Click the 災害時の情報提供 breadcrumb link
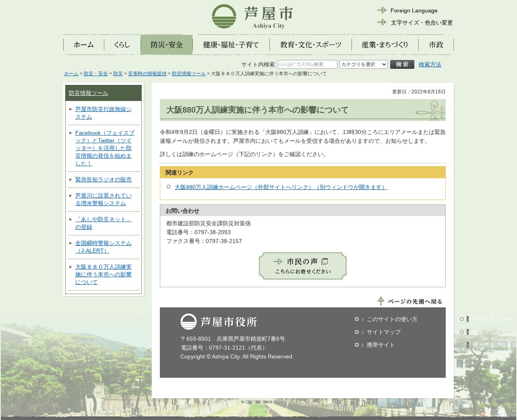The image size is (517, 420). pyautogui.click(x=147, y=74)
